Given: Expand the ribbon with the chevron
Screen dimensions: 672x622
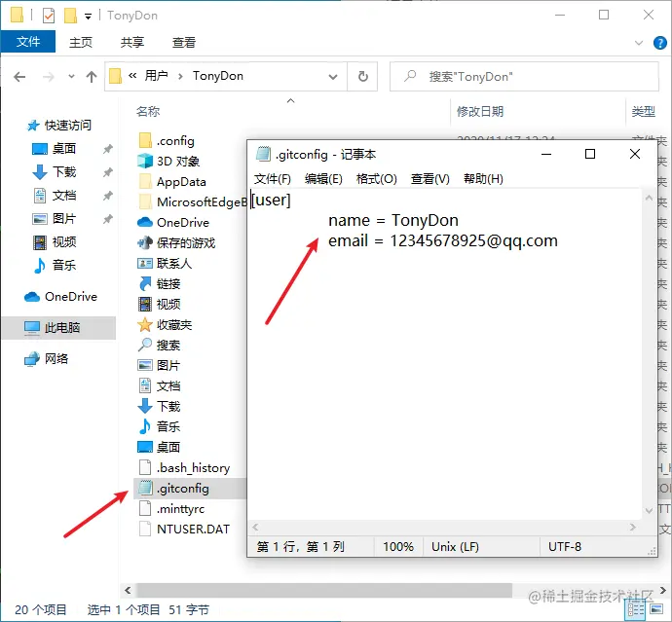Looking at the screenshot, I should click(x=639, y=43).
